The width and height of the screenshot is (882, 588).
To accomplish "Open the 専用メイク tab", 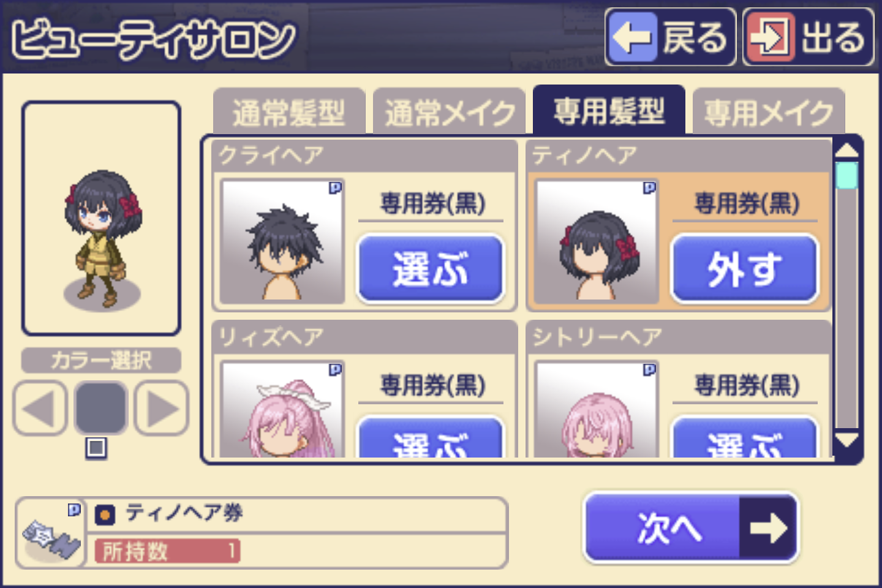I will [x=769, y=112].
